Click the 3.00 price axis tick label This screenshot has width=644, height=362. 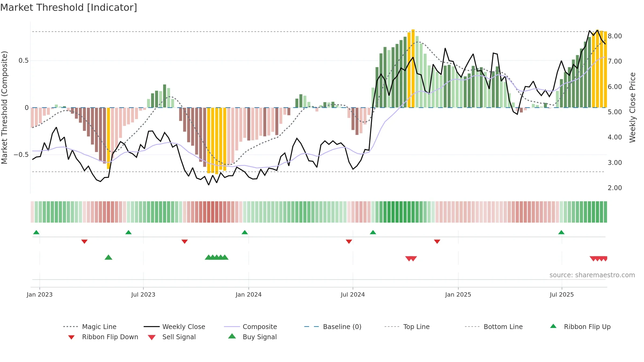615,163
